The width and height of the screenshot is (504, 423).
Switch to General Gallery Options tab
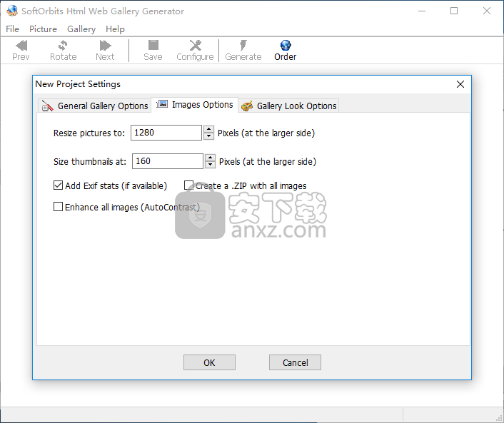point(94,106)
